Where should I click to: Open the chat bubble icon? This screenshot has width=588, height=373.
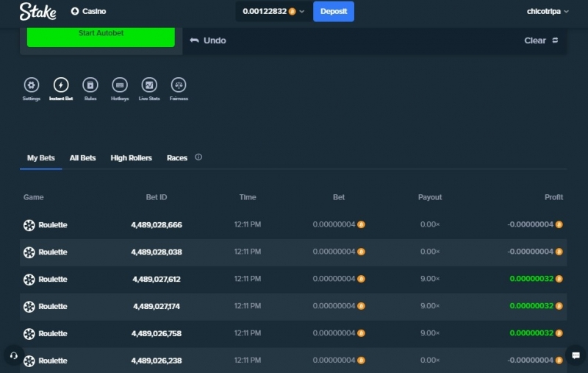tap(576, 355)
